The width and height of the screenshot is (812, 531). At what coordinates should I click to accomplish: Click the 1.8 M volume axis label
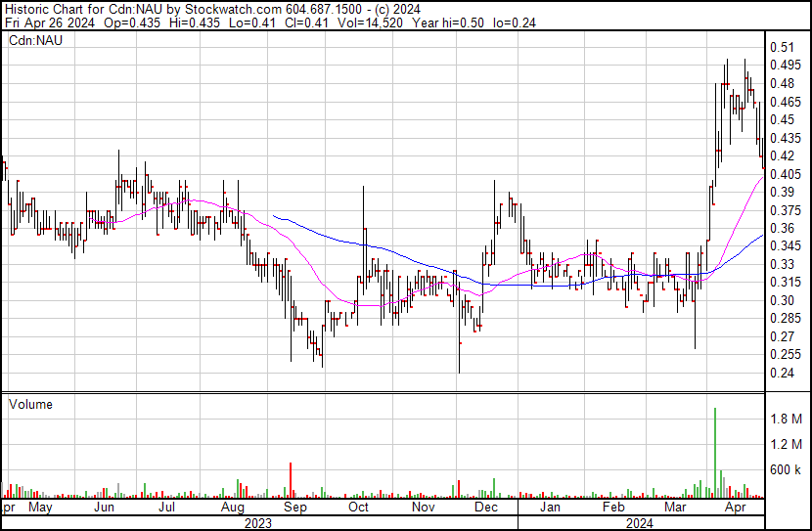(x=785, y=419)
